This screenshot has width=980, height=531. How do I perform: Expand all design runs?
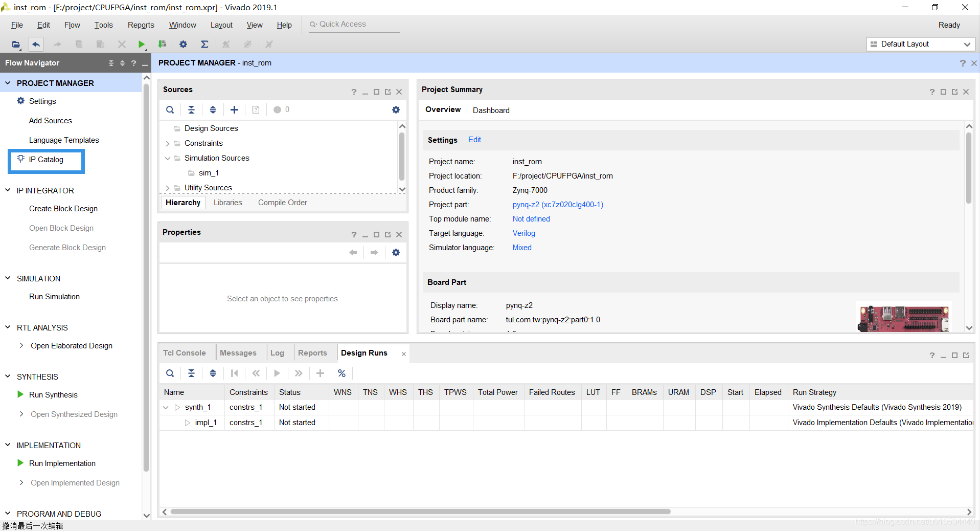pos(213,373)
